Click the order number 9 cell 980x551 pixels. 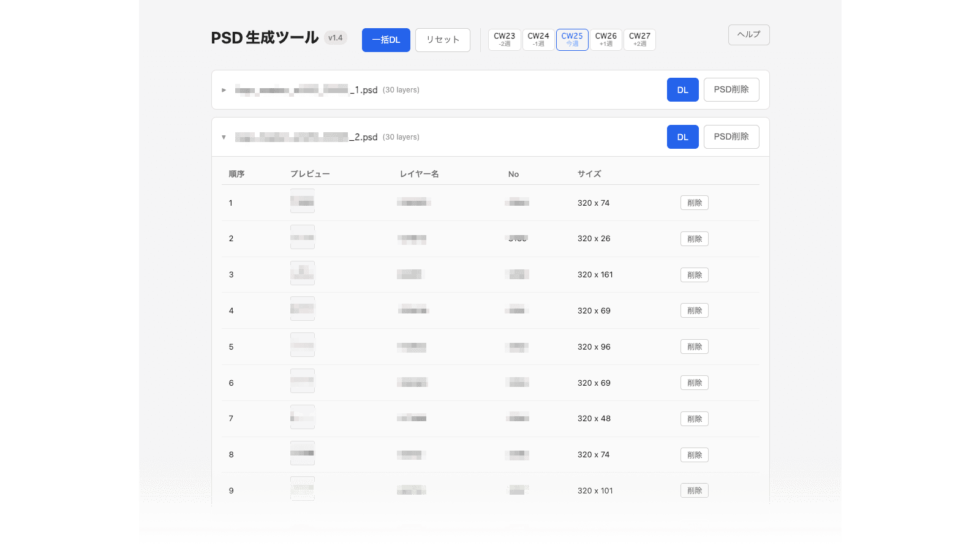click(x=231, y=490)
